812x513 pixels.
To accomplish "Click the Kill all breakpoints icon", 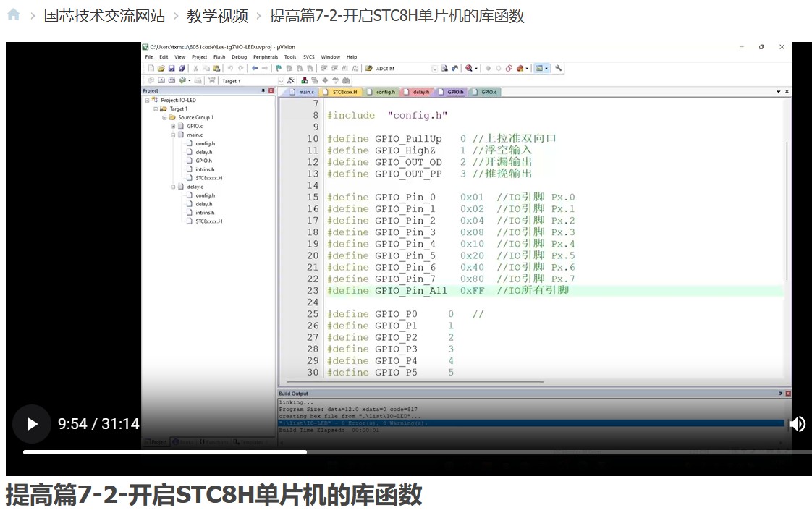I will [x=520, y=68].
